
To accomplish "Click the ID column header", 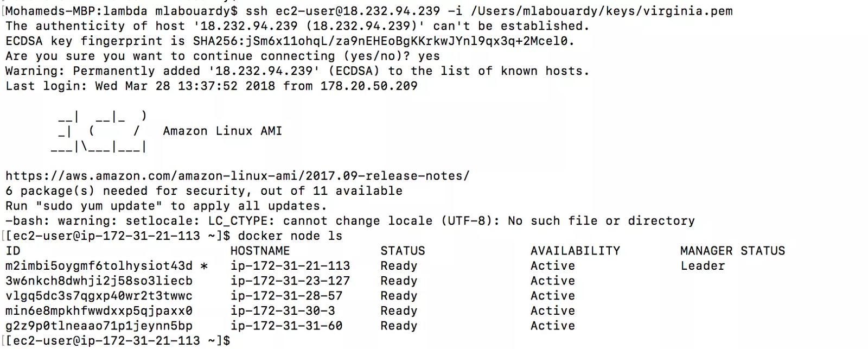I will pos(13,251).
